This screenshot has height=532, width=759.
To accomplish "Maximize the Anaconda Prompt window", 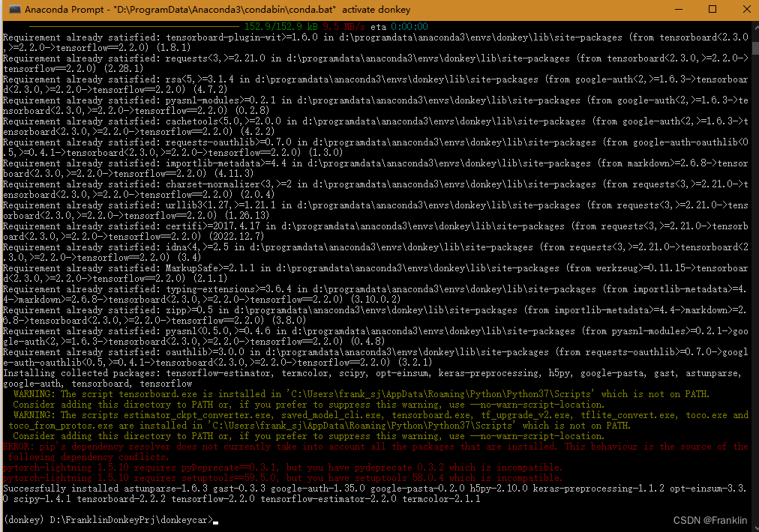I will pyautogui.click(x=711, y=10).
